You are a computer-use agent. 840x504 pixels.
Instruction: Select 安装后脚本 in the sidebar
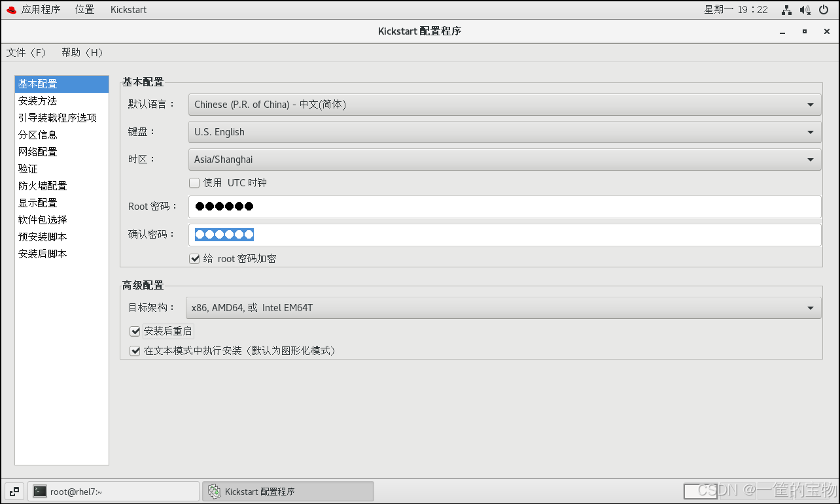point(61,254)
